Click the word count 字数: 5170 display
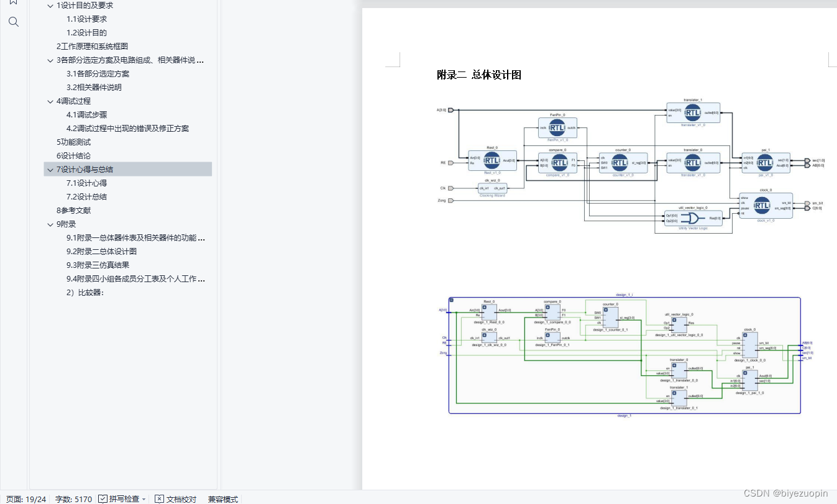Screen dimensions: 837x504 73,499
